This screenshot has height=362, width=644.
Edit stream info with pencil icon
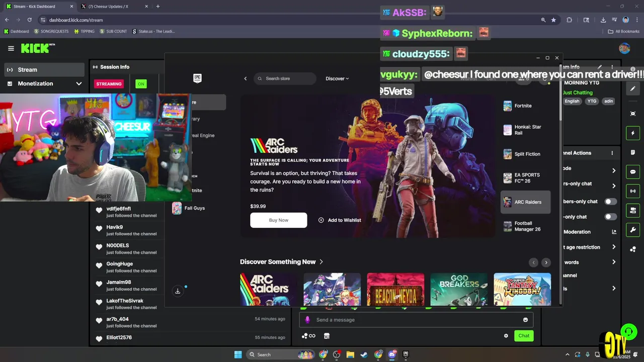pos(599,67)
